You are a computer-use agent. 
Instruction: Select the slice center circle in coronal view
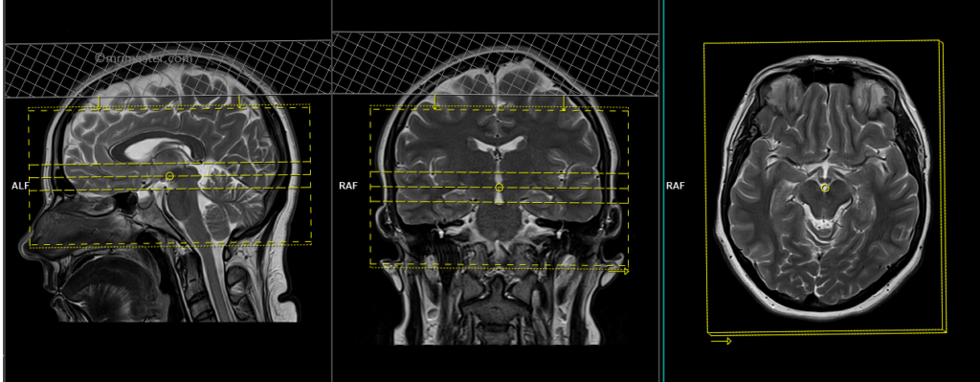[x=499, y=188]
